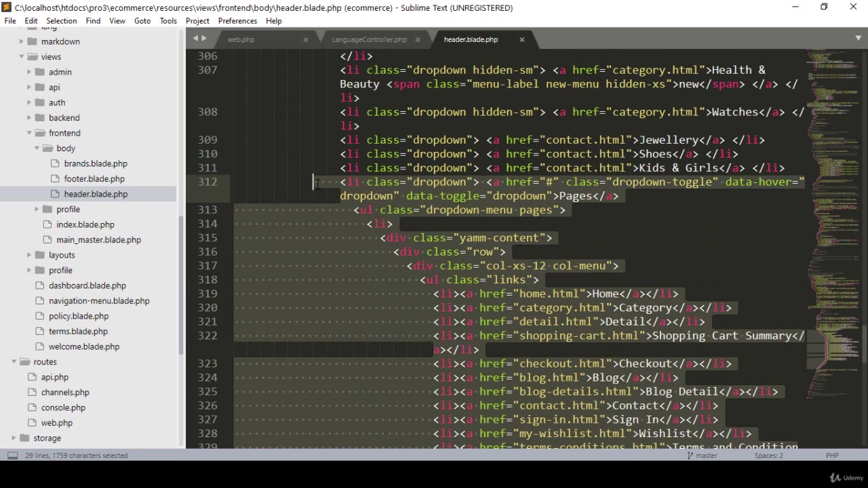This screenshot has height=488, width=868.
Task: Open channels.php under routes
Action: tap(65, 392)
